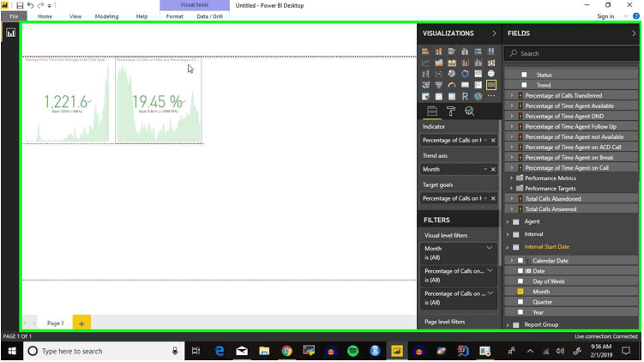The width and height of the screenshot is (644, 362).
Task: Select the Card visualization
Action: (x=465, y=85)
